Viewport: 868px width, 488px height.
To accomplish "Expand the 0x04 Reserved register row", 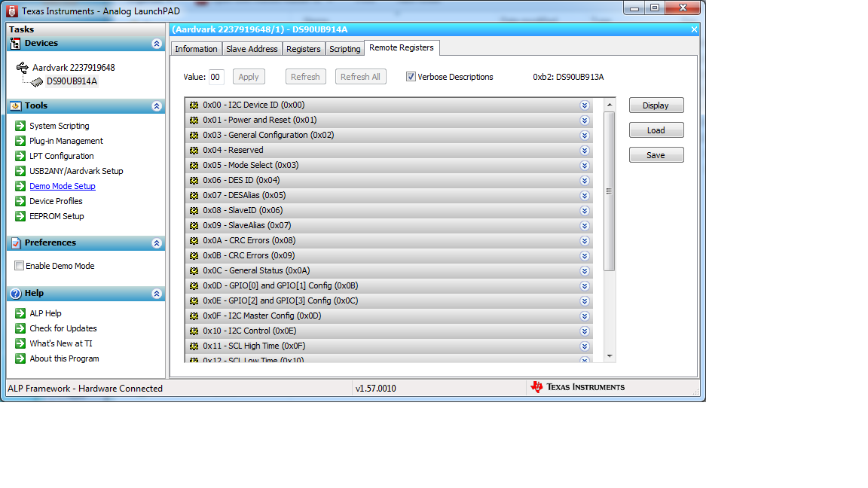I will pyautogui.click(x=585, y=151).
